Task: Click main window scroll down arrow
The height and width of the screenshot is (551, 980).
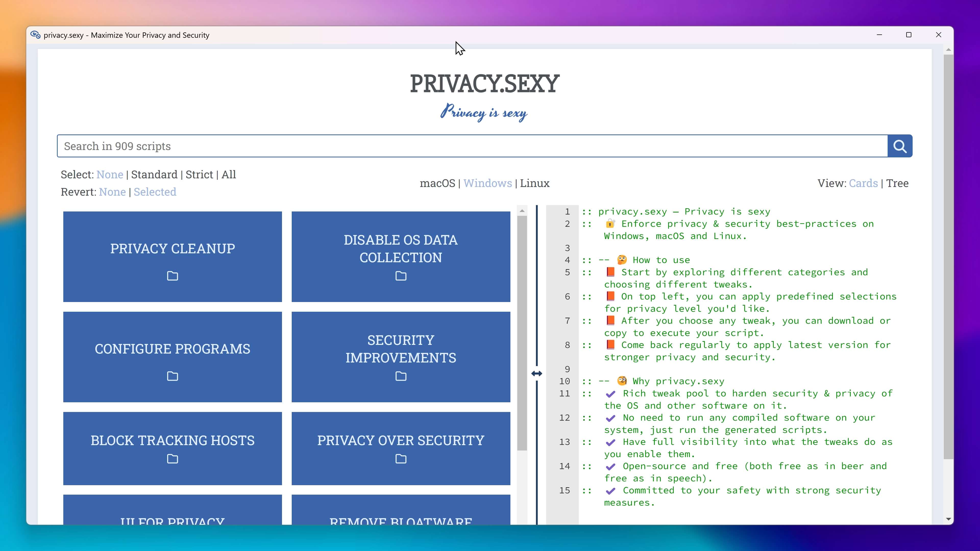Action: point(948,519)
